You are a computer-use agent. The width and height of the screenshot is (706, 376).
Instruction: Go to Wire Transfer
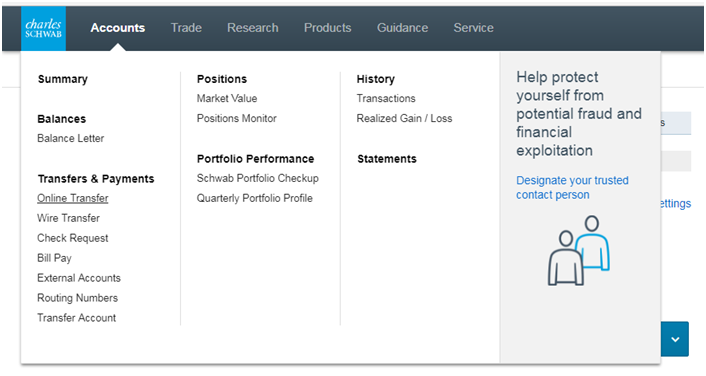pyautogui.click(x=68, y=218)
